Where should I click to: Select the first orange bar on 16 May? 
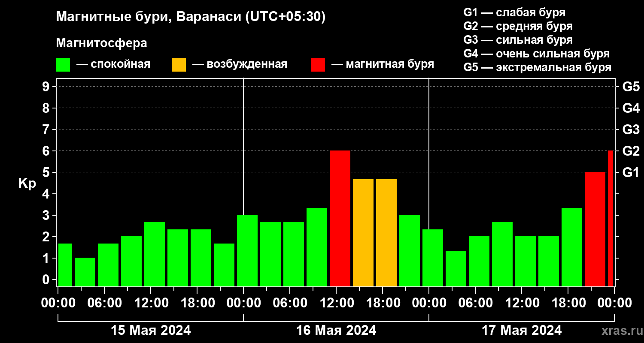tap(363, 233)
